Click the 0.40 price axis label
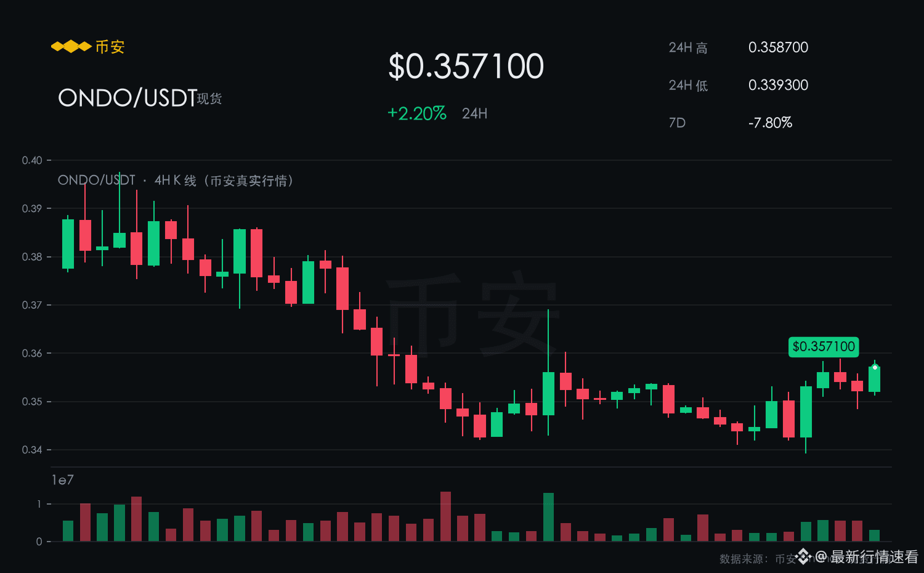Screen dimensions: 924x573 (32, 160)
